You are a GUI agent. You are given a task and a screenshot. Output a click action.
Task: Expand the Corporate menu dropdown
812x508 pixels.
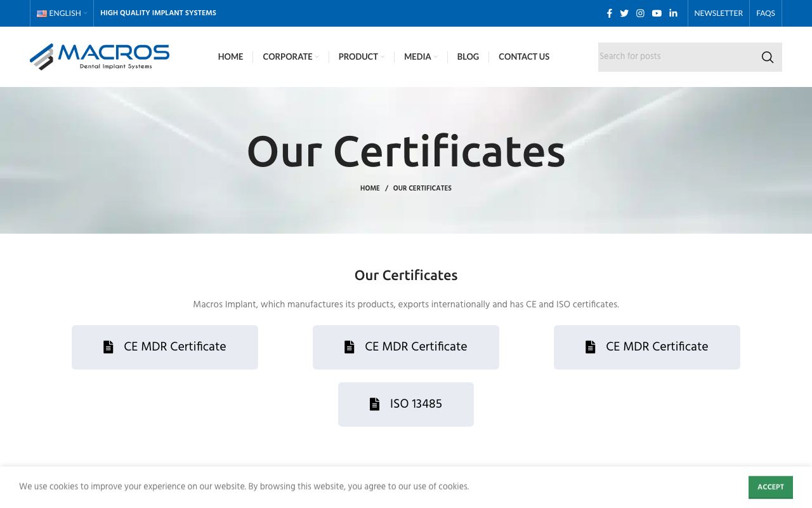click(291, 57)
